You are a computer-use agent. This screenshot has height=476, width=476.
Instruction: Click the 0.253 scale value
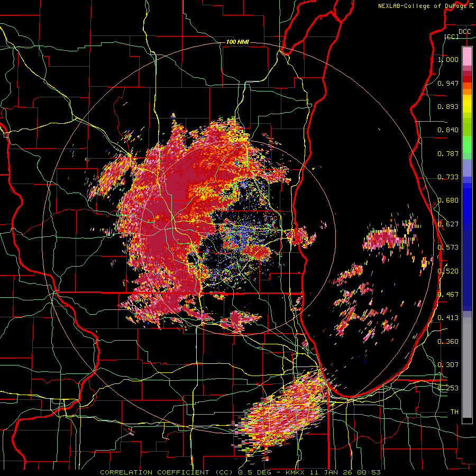448,388
